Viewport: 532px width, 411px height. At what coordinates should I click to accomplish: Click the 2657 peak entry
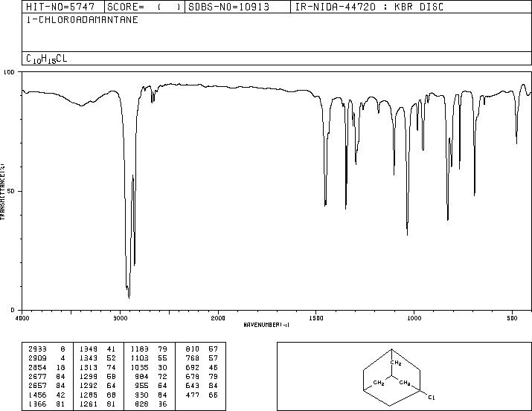coord(47,386)
